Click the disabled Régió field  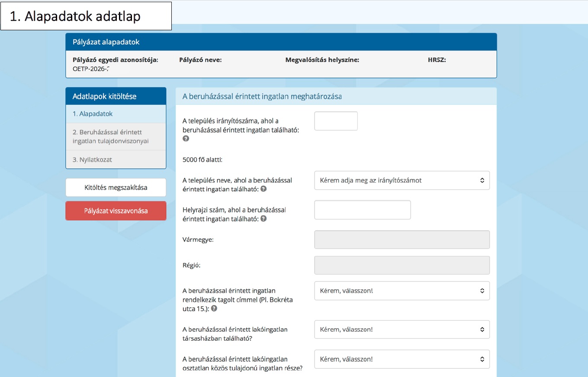pyautogui.click(x=402, y=265)
